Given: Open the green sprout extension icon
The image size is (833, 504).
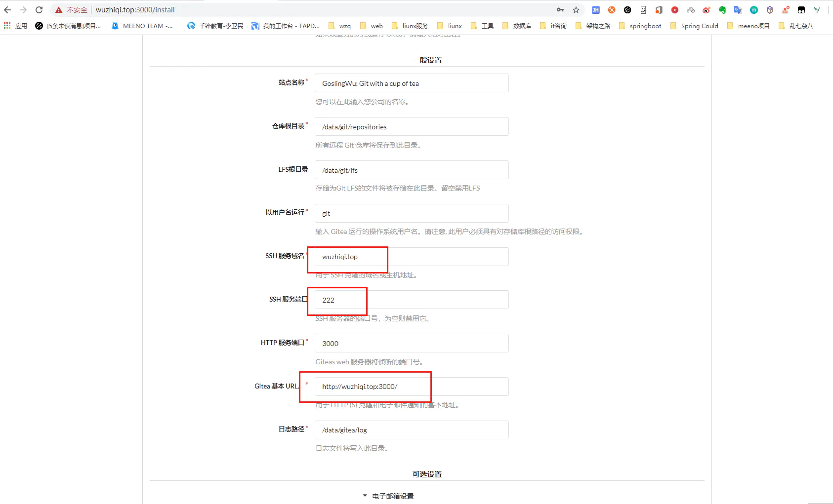Looking at the screenshot, I should click(x=817, y=10).
